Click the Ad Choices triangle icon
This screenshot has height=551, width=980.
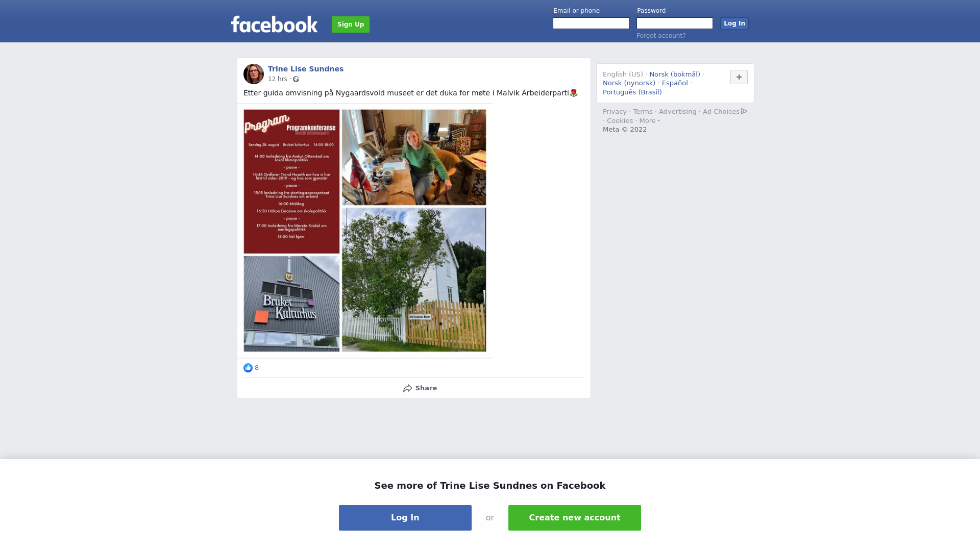[744, 111]
